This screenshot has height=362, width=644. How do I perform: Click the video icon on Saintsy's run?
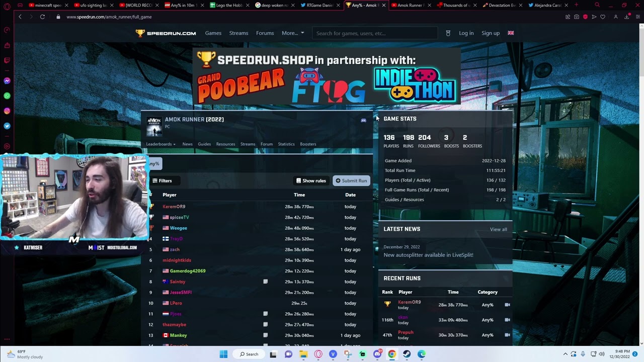[265, 282]
